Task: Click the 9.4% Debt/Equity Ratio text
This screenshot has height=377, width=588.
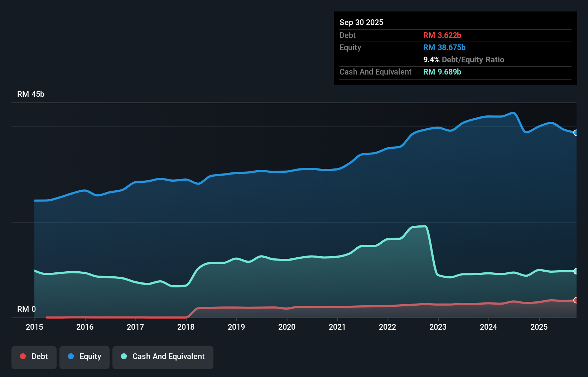Action: point(464,59)
